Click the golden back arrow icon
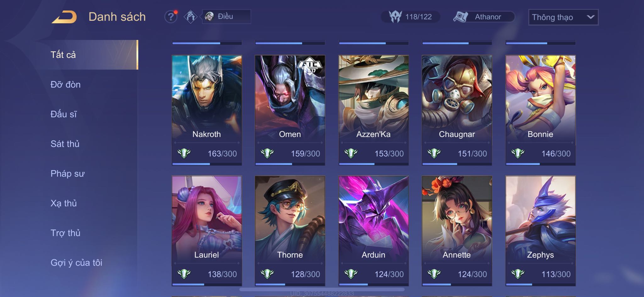The width and height of the screenshot is (644, 297). (64, 17)
